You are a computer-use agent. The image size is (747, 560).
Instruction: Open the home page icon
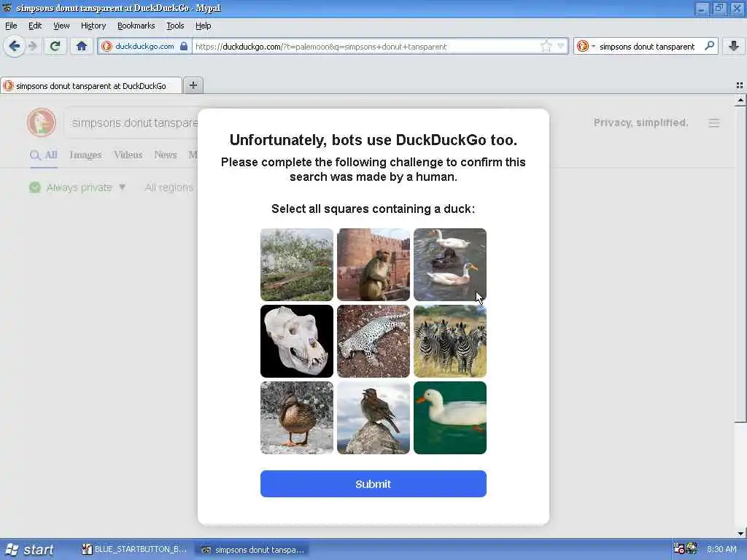pos(82,46)
